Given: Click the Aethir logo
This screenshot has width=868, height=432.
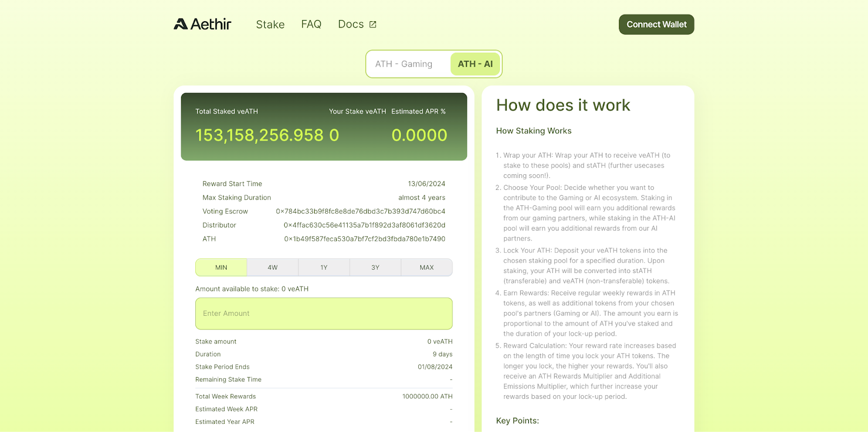Looking at the screenshot, I should point(202,24).
